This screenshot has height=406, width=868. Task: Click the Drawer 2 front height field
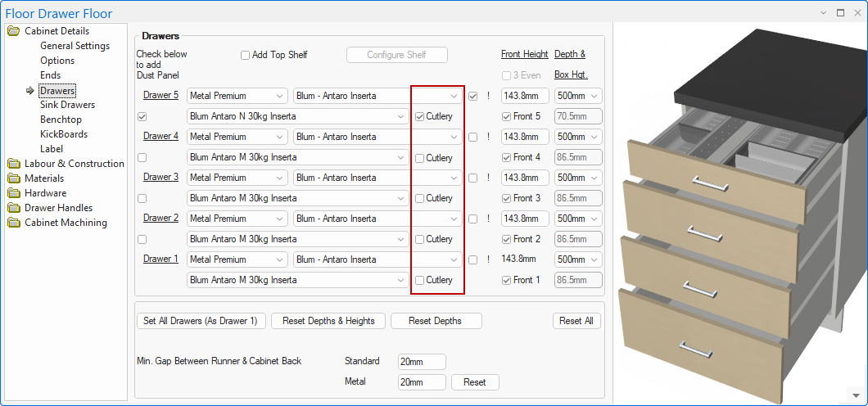tap(525, 219)
